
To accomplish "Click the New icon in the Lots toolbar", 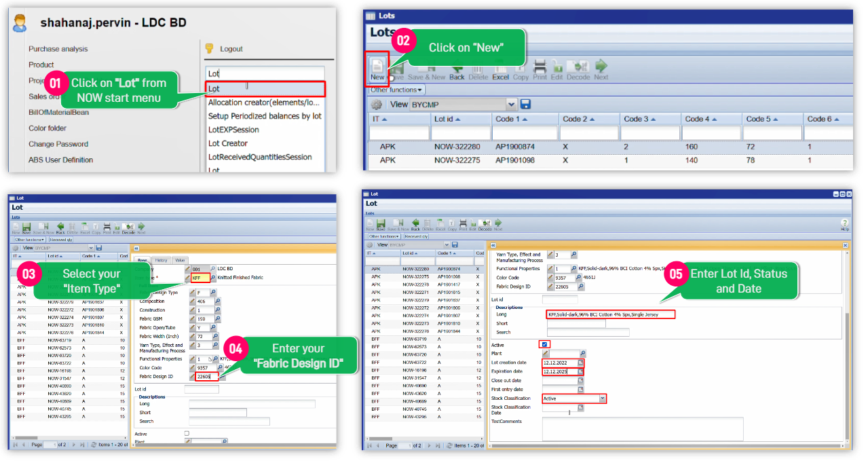I will coord(377,69).
